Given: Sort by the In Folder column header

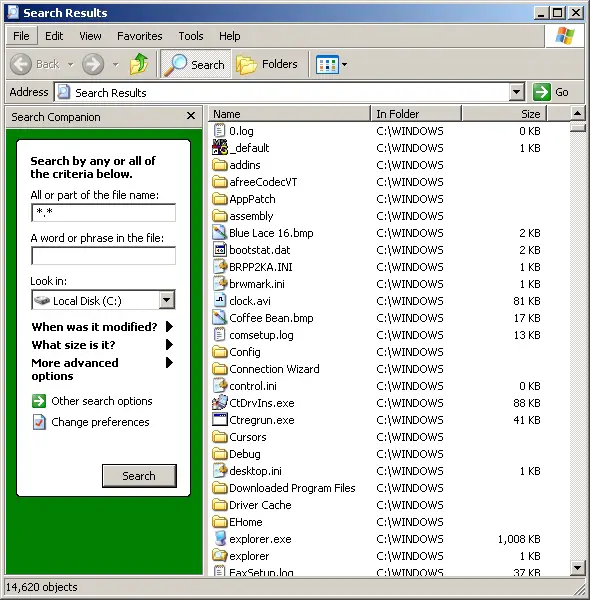Looking at the screenshot, I should click(x=416, y=114).
